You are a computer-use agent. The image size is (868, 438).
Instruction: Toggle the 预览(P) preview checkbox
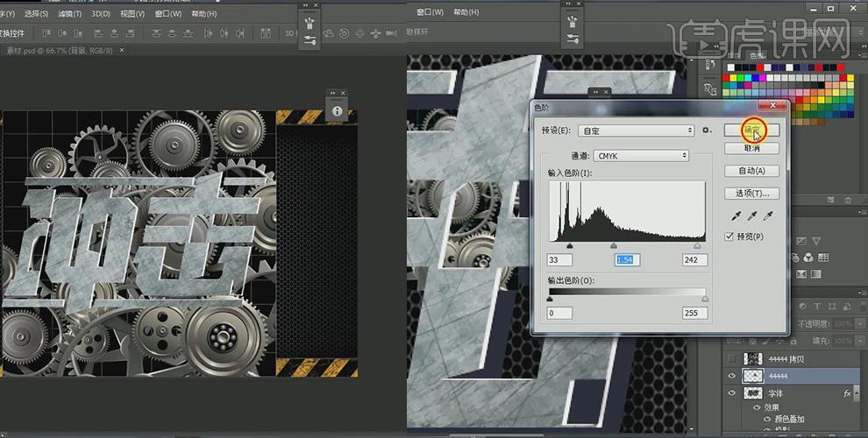click(x=729, y=237)
